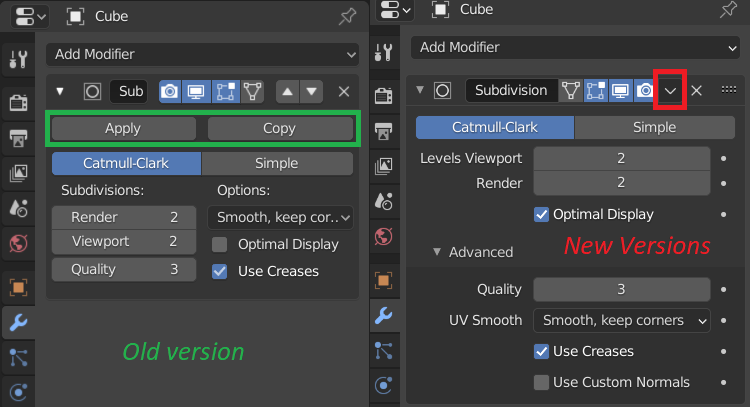Uncheck Use Creases in new version
The image size is (750, 407).
click(x=541, y=352)
